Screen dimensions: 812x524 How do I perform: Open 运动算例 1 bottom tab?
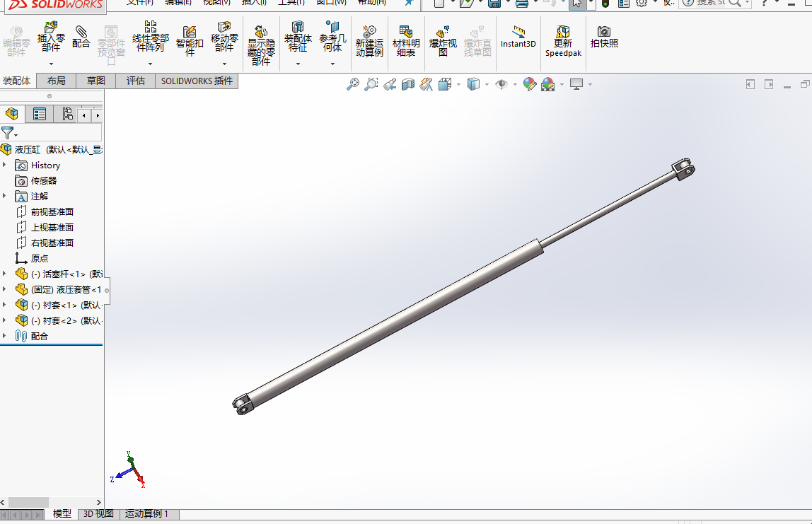[146, 513]
